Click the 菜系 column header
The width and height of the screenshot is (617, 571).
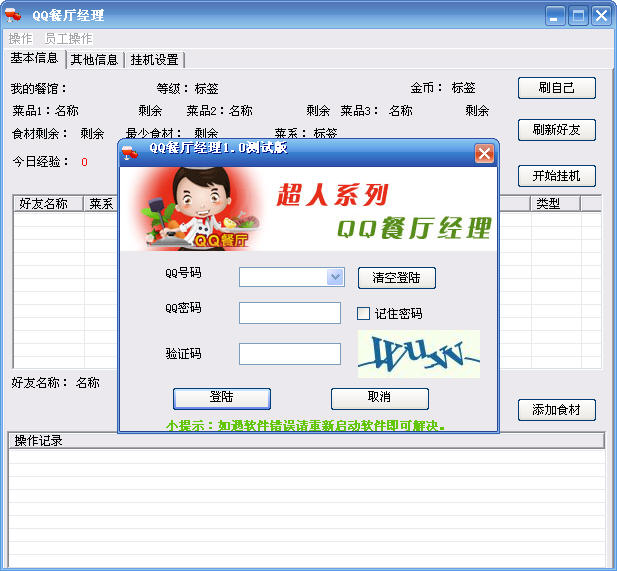click(x=101, y=204)
